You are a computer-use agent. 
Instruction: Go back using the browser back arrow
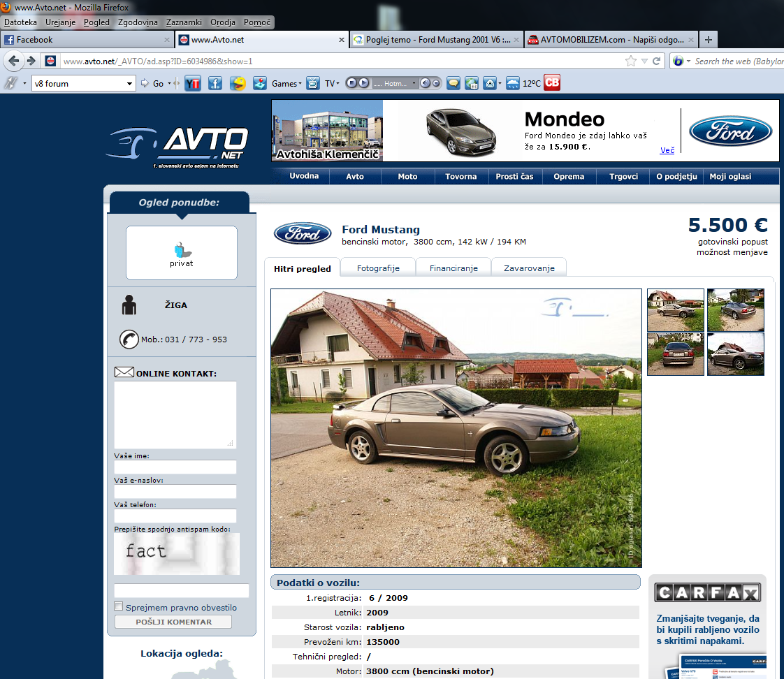tap(13, 61)
